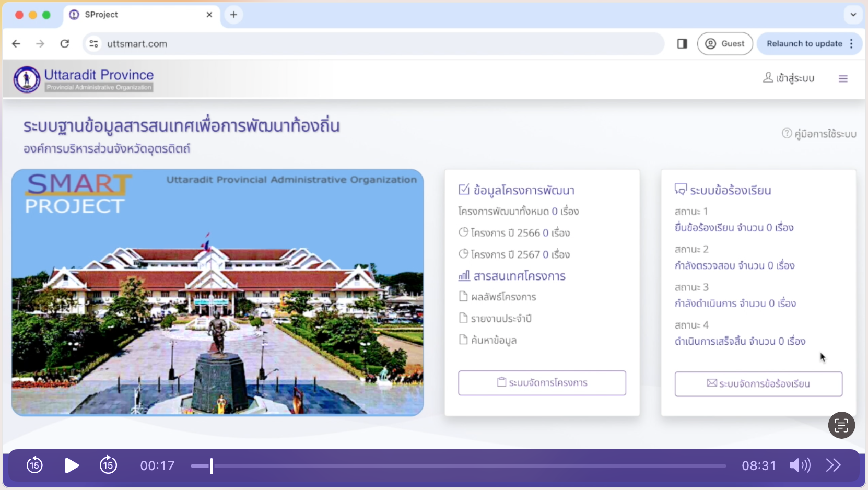The image size is (868, 490).
Task: Open the Guest profile menu
Action: click(725, 44)
